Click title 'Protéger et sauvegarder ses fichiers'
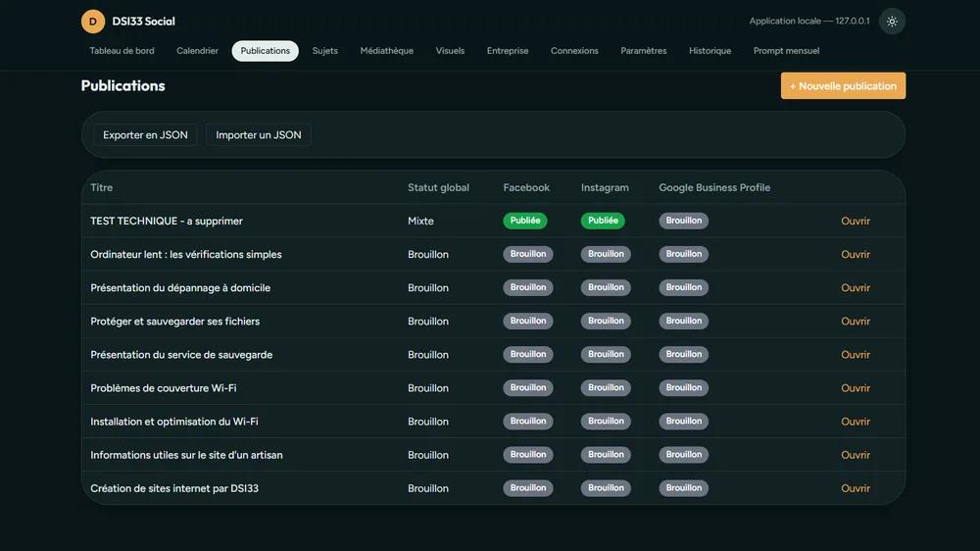The width and height of the screenshot is (980, 551). click(175, 322)
